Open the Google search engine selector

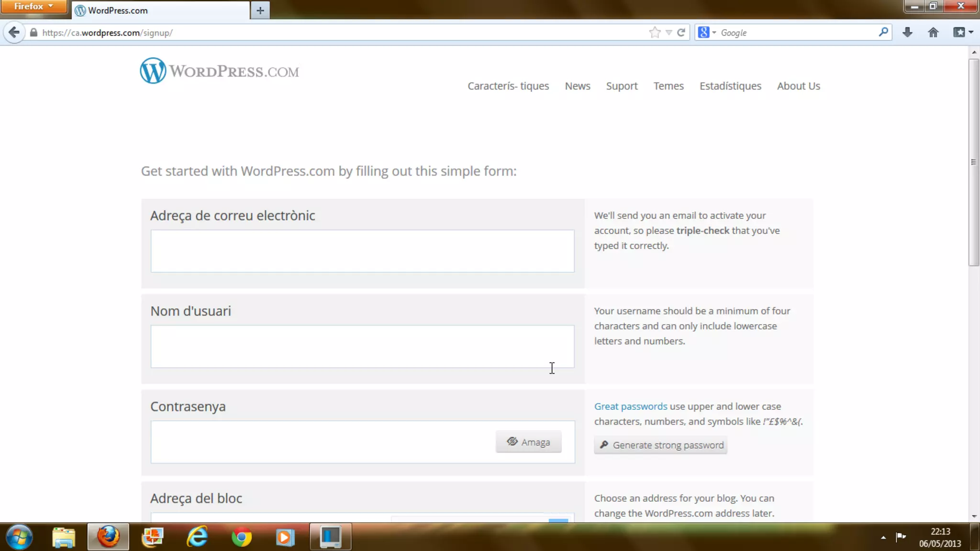point(707,33)
